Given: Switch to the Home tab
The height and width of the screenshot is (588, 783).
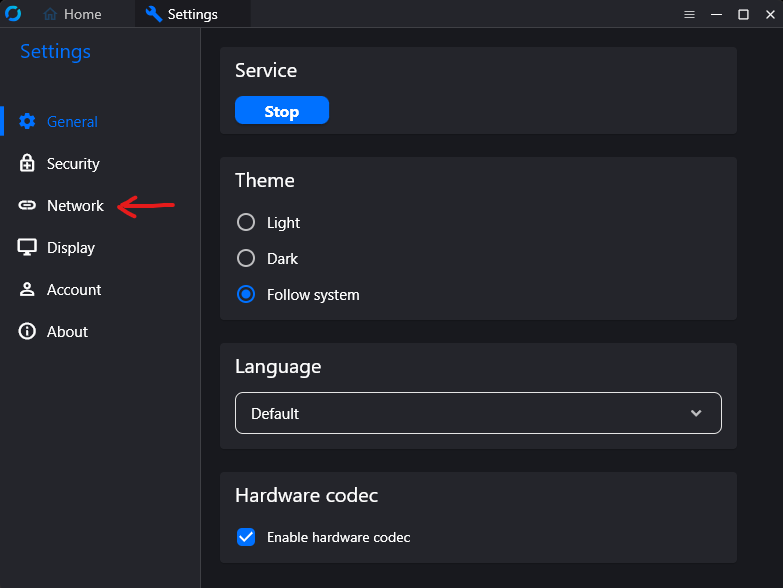Looking at the screenshot, I should point(73,14).
